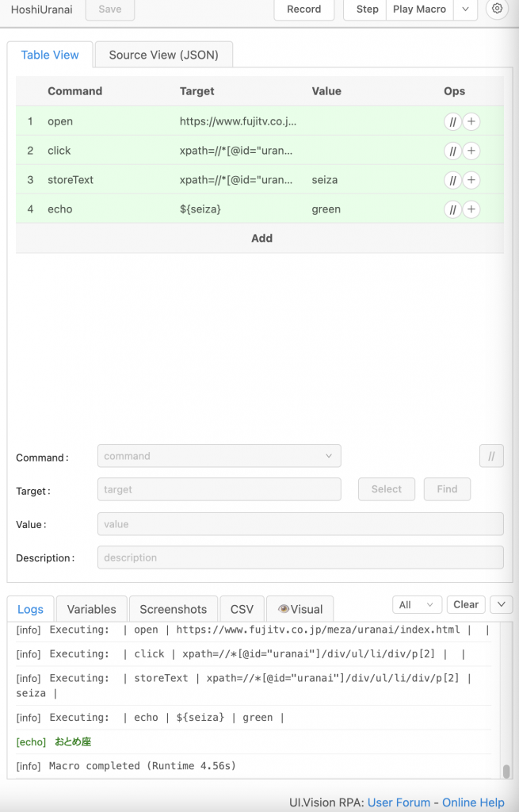The image size is (519, 812).
Task: Click the [echo] おとめ座 log entry
Action: click(x=54, y=741)
